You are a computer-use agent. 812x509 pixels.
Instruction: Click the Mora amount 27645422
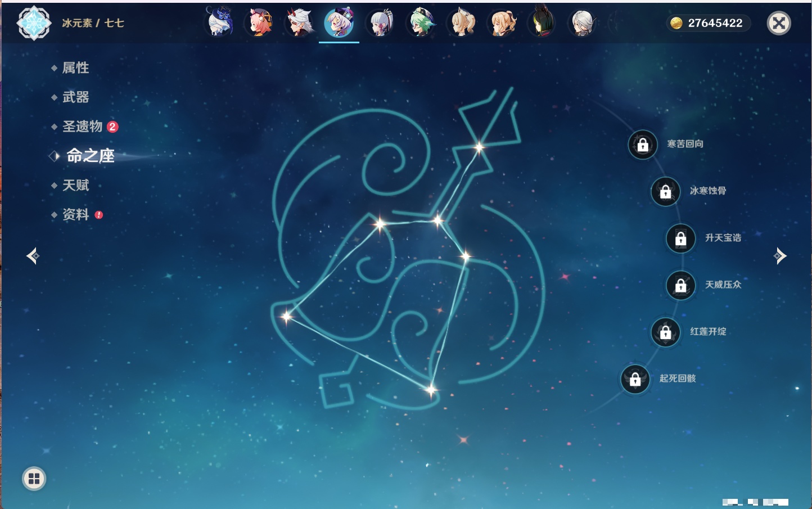click(x=715, y=23)
